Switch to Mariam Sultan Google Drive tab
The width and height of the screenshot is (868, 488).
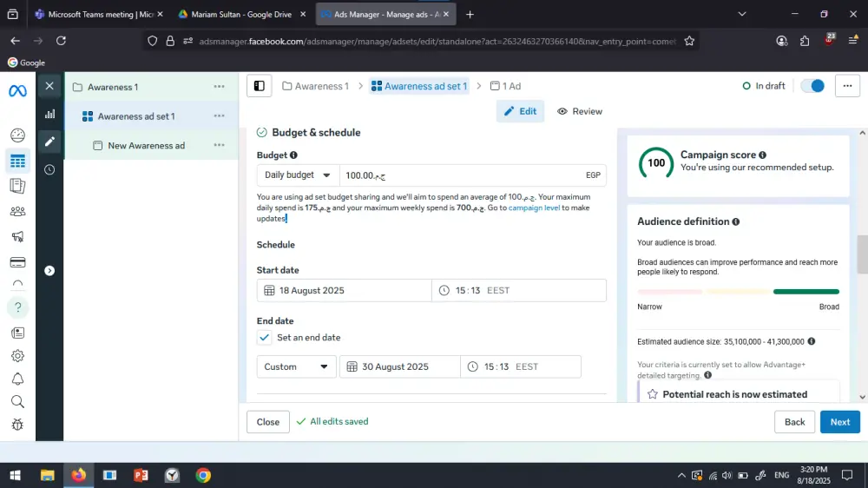(242, 15)
